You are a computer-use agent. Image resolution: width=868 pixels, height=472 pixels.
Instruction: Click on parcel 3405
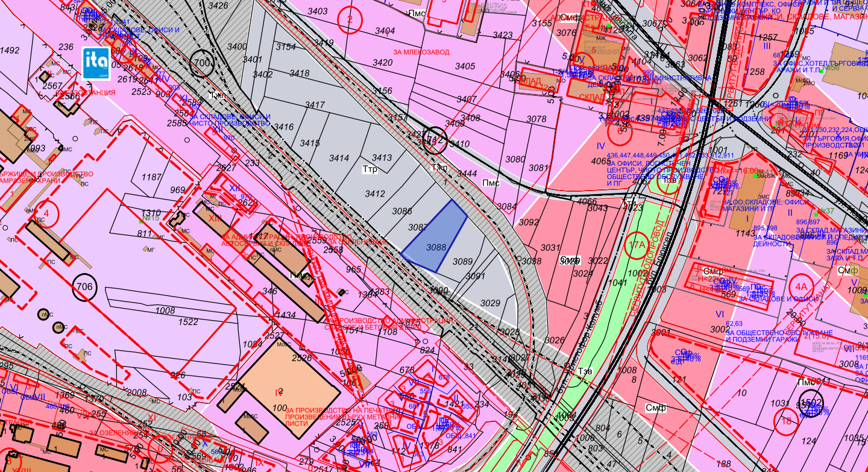[x=465, y=66]
